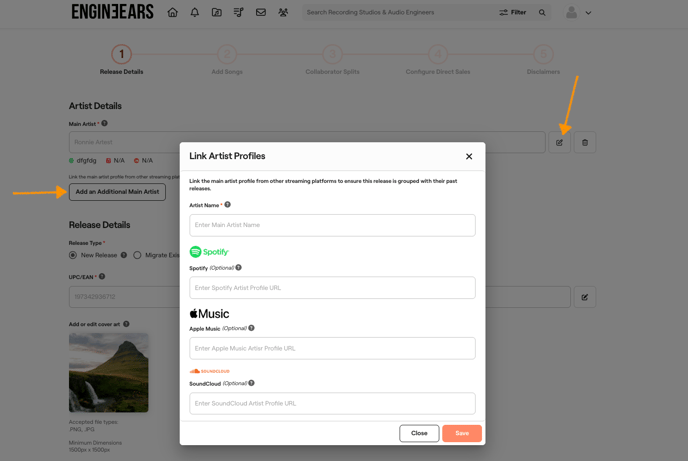
Task: Open the messages envelope icon
Action: coord(261,13)
